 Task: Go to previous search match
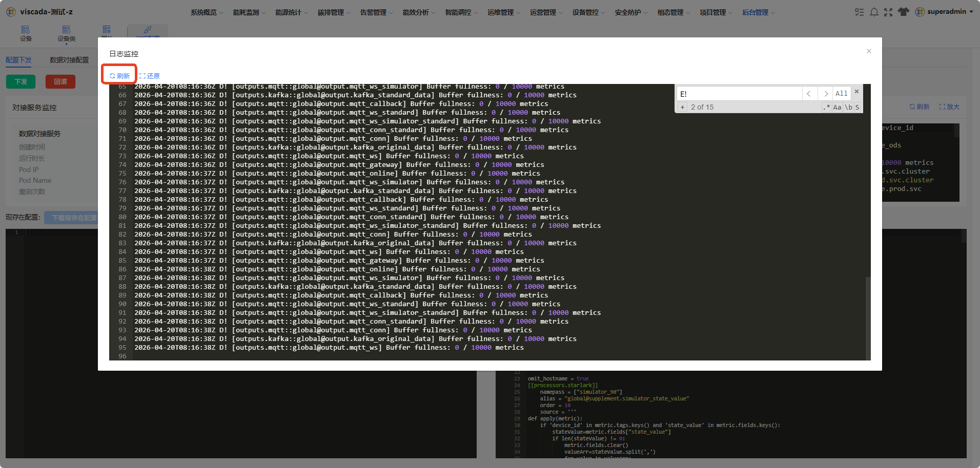tap(809, 94)
